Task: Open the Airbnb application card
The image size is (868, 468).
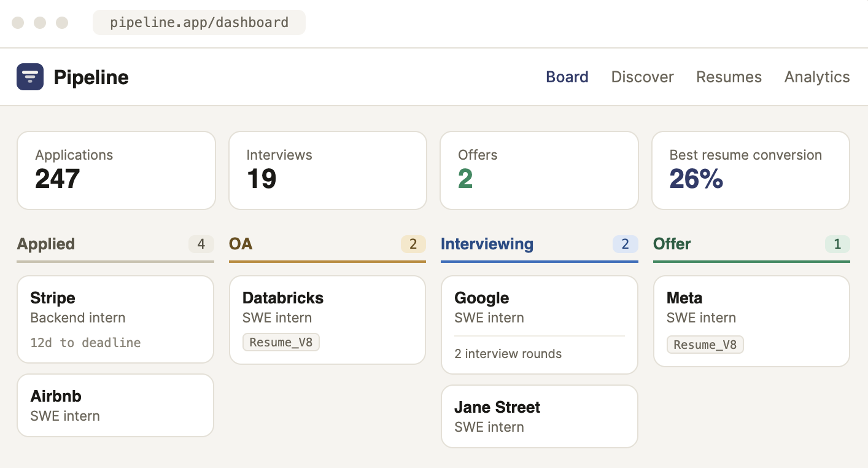Action: pyautogui.click(x=115, y=405)
